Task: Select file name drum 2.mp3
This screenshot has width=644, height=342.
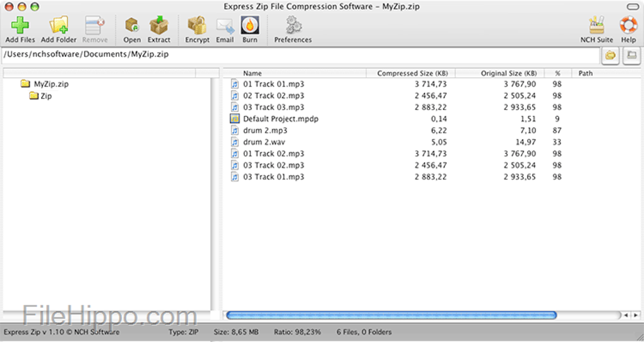Action: click(265, 131)
